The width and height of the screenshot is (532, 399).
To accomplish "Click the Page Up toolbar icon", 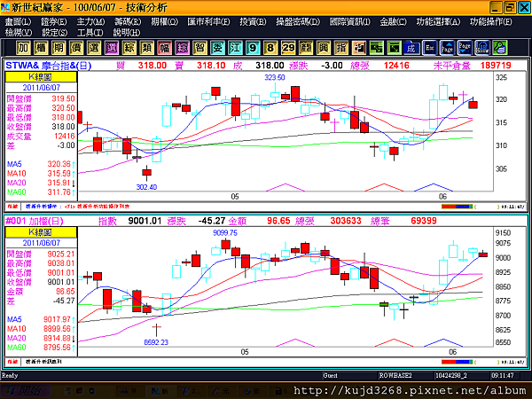I will pos(447,48).
